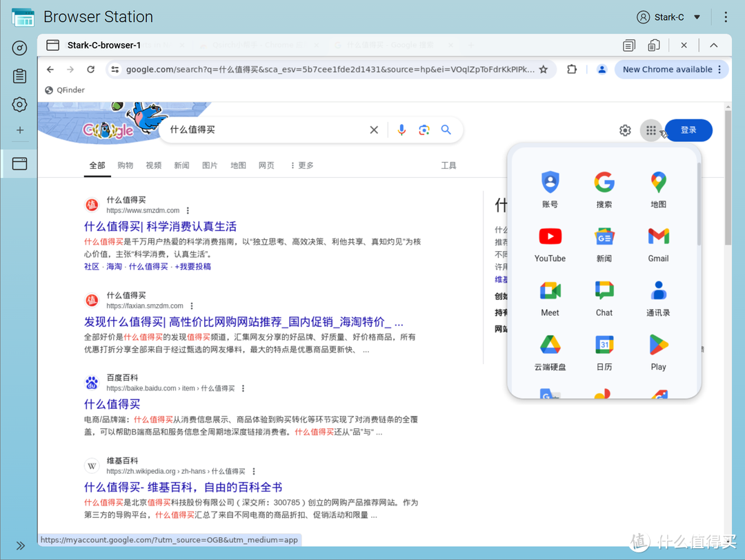Open Browser Station settings gear in left sidebar
The height and width of the screenshot is (560, 745).
(x=19, y=104)
